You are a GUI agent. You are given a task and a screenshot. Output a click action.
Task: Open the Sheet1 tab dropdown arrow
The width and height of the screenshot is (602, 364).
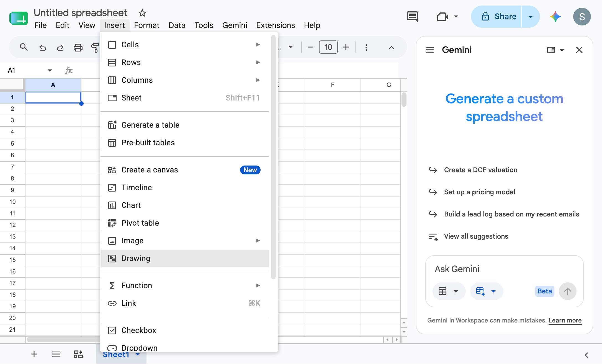click(x=138, y=355)
